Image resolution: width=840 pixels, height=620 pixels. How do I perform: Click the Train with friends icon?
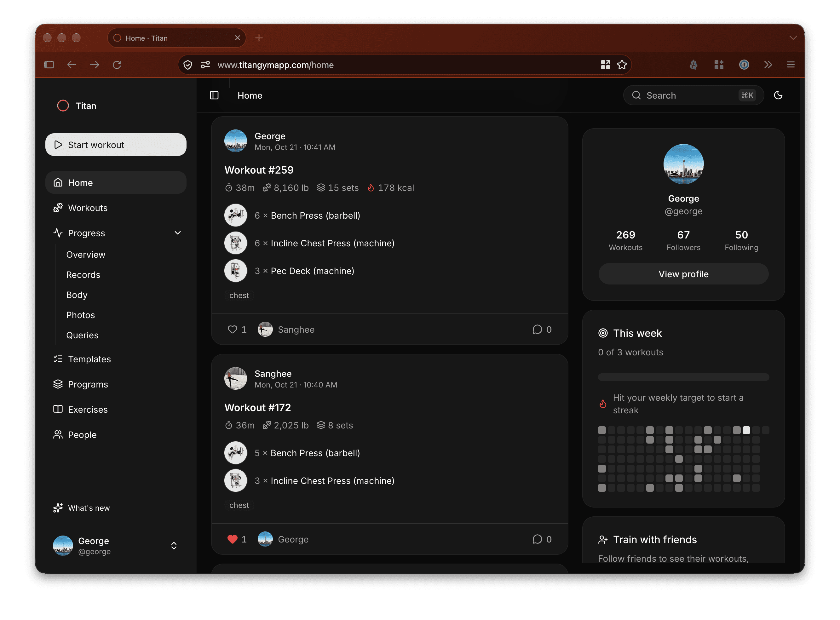[603, 540]
